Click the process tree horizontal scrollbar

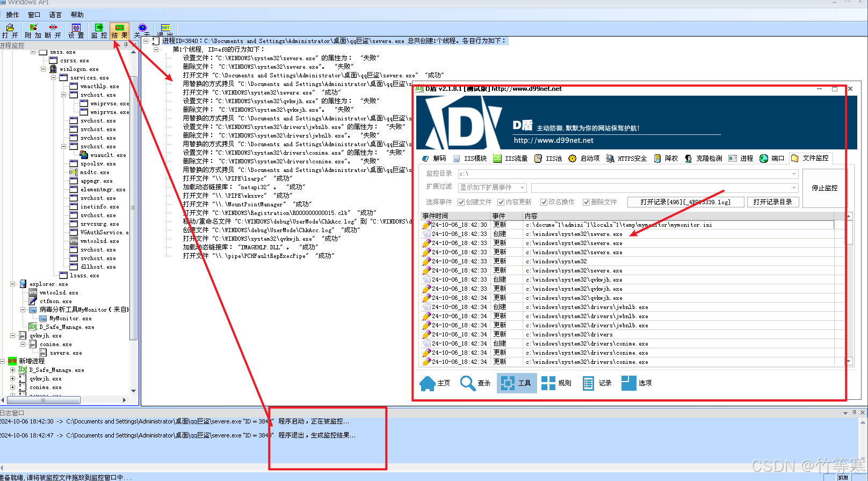coord(43,400)
